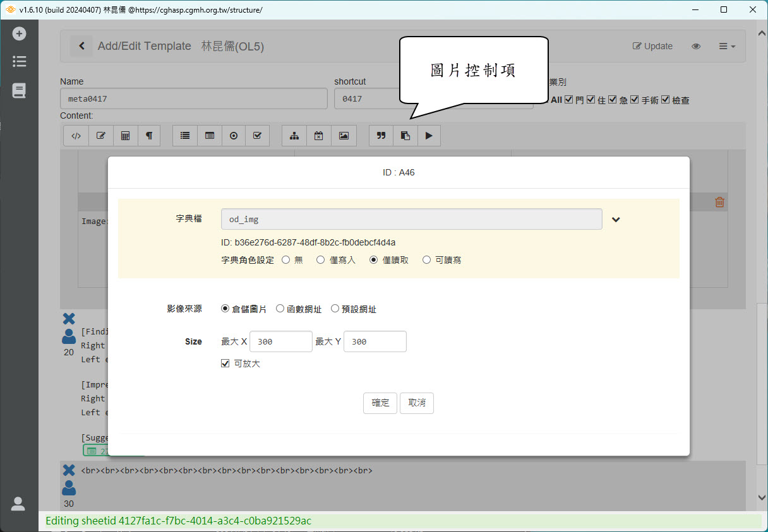Viewport: 768px width, 532px height.
Task: Select the 可讀寫 radio option
Action: tap(427, 259)
